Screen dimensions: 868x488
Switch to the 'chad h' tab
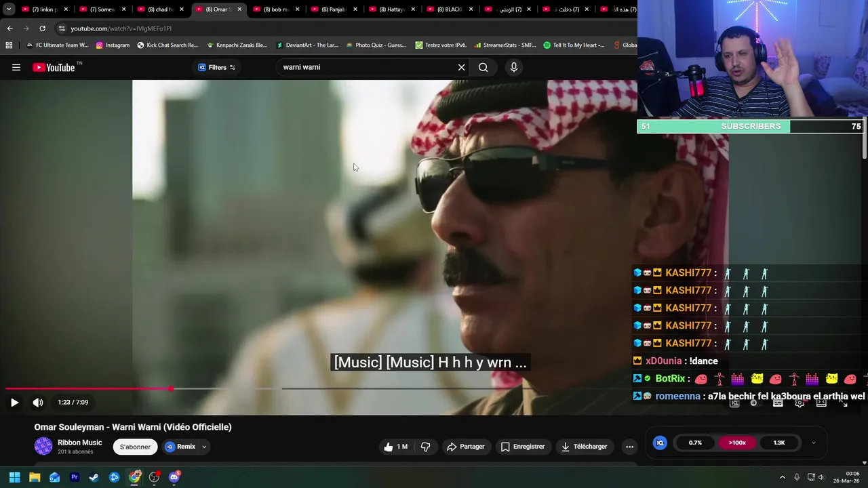point(160,9)
